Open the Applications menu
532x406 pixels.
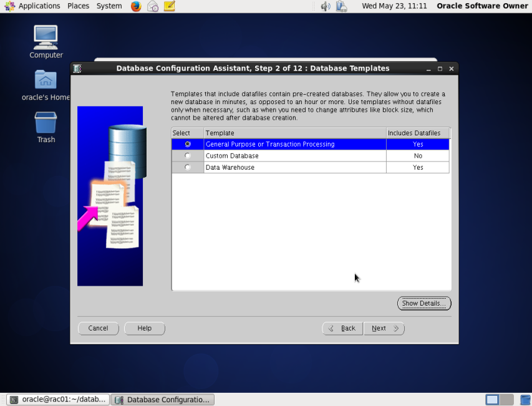[38, 6]
